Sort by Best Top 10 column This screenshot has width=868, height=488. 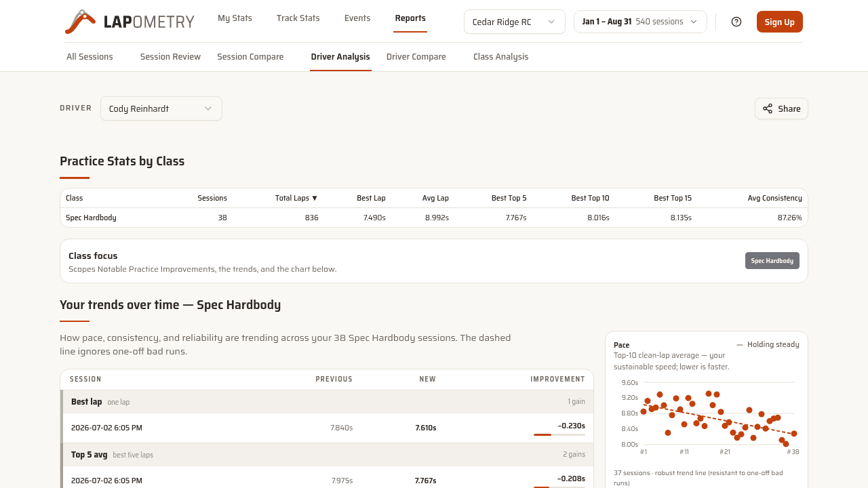[x=590, y=198]
